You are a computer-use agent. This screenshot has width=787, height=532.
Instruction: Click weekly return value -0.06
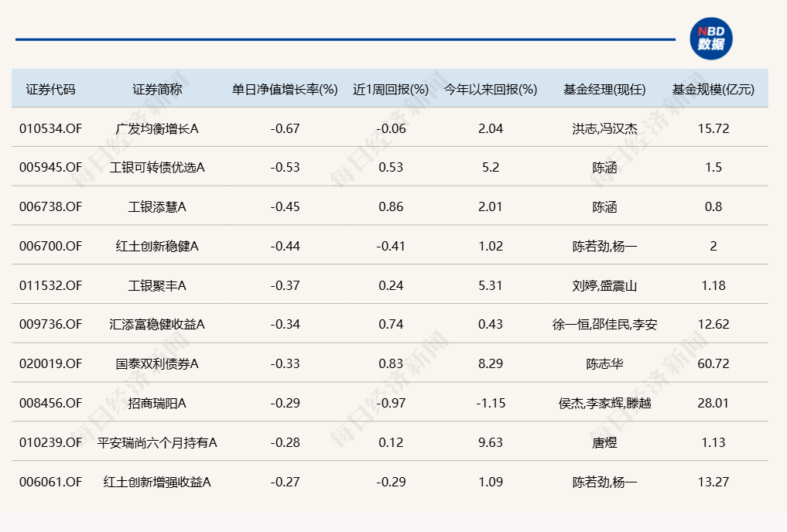pos(391,128)
